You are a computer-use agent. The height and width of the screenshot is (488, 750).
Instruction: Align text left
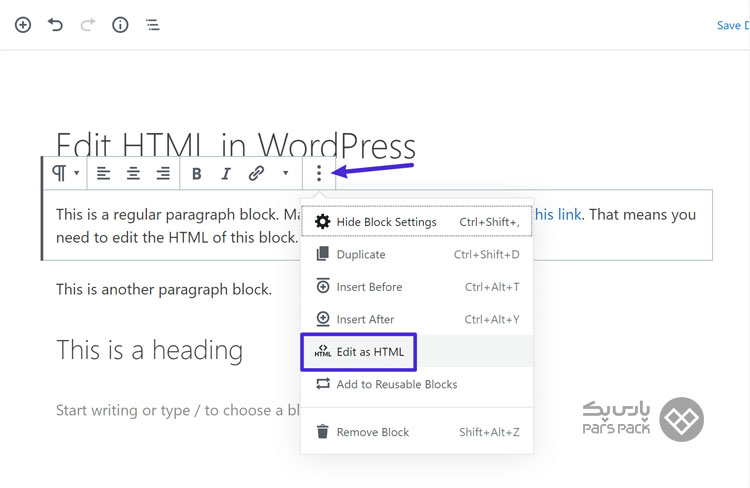(103, 173)
